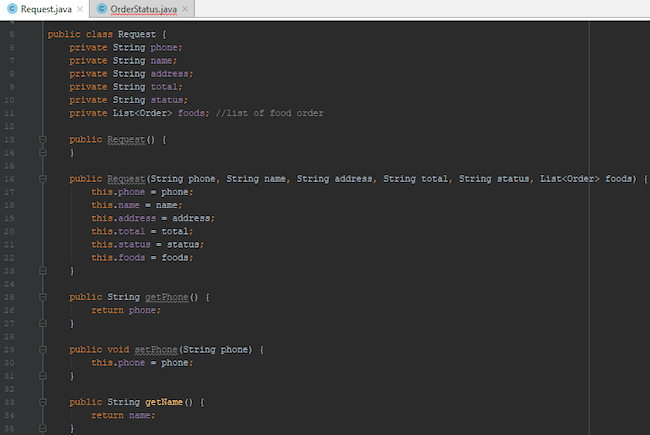Click 'String address' parameter on line 16
Viewport: 650px width, 435px height.
click(334, 179)
